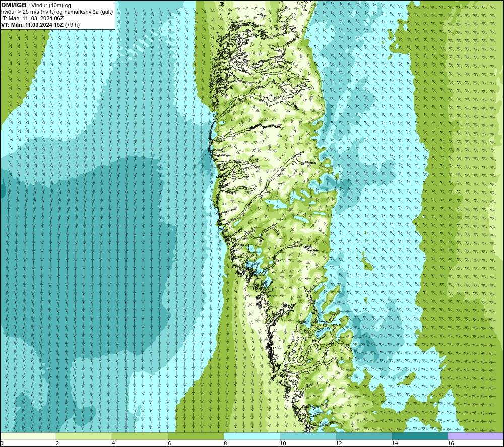Click the legend label "6"
The image size is (504, 447).
coord(169,444)
